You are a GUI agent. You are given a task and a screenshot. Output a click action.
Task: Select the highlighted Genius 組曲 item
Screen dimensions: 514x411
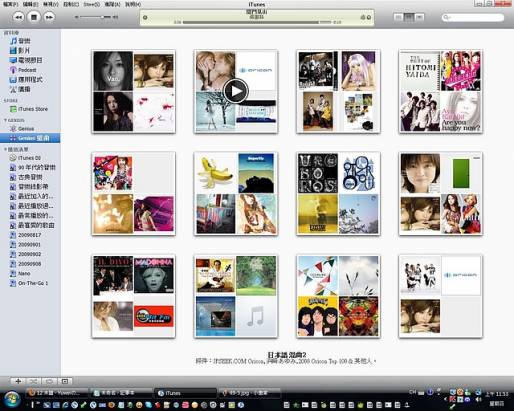point(30,138)
